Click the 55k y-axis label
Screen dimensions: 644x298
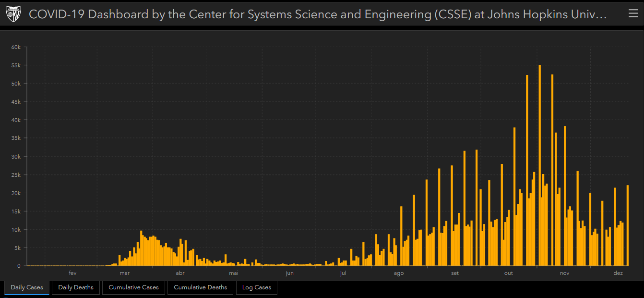pos(16,65)
